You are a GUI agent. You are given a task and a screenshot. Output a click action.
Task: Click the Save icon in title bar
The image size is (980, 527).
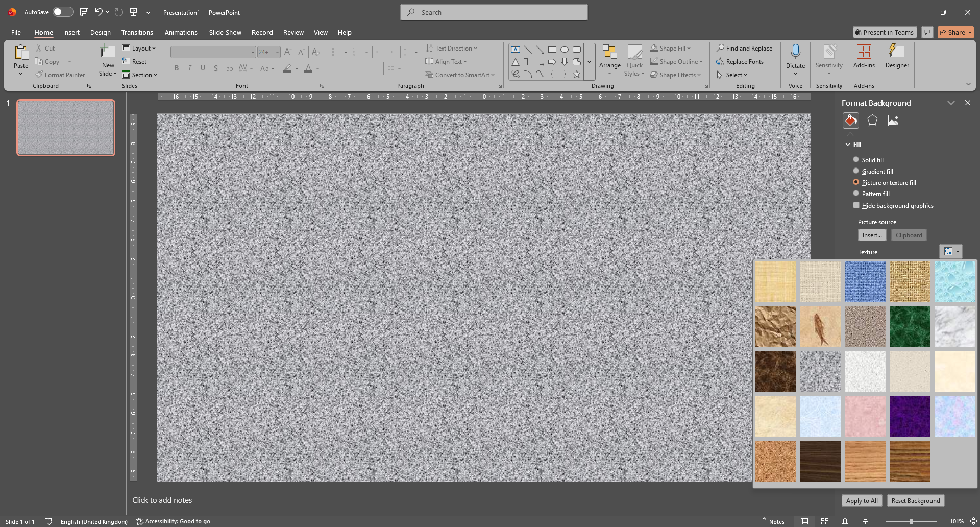[x=84, y=12]
